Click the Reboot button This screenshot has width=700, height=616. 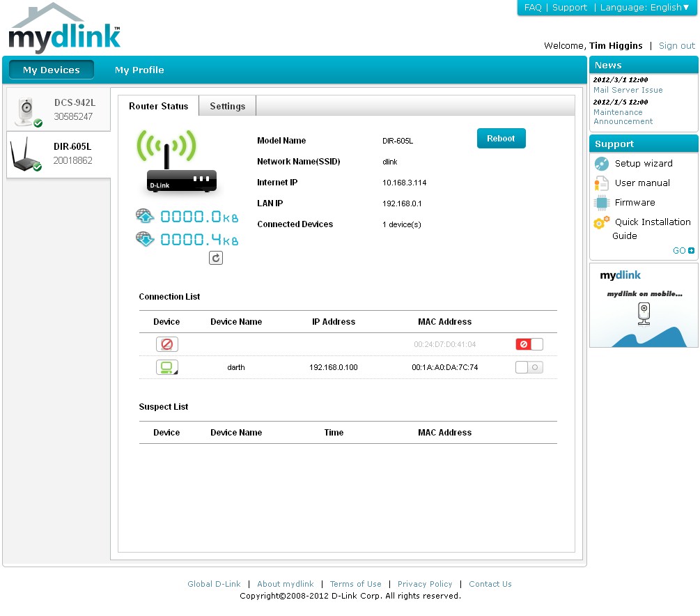pos(501,139)
